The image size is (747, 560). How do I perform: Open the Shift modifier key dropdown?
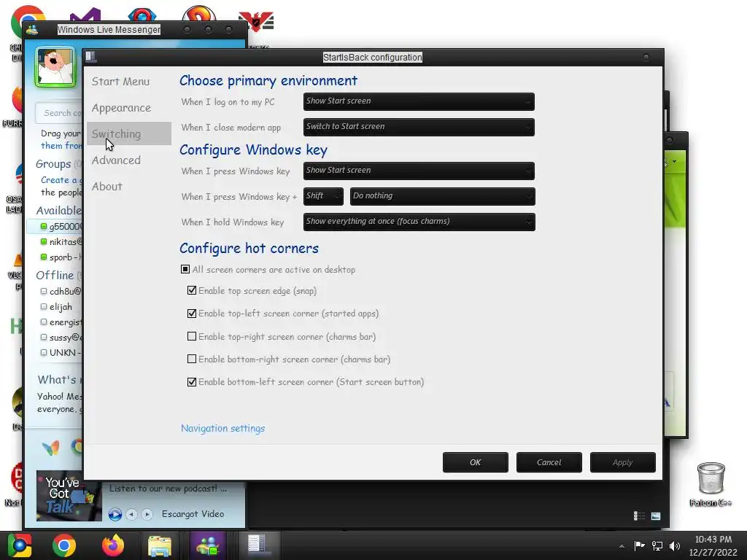click(x=323, y=196)
